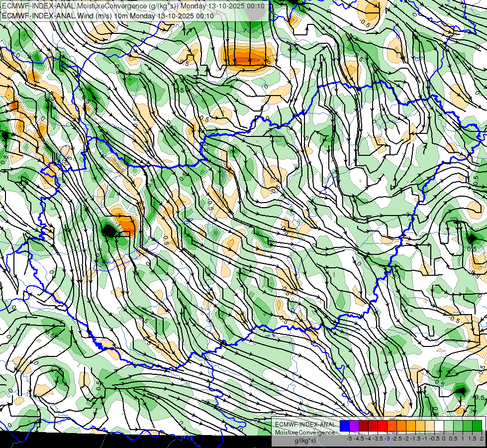Click the MoistureConvergence title line in the header

tap(133, 6)
